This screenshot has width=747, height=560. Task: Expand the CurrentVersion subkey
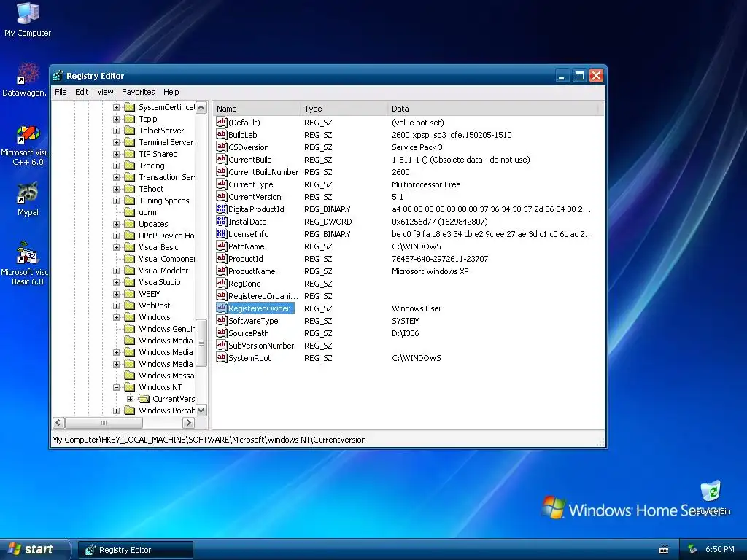click(x=130, y=399)
